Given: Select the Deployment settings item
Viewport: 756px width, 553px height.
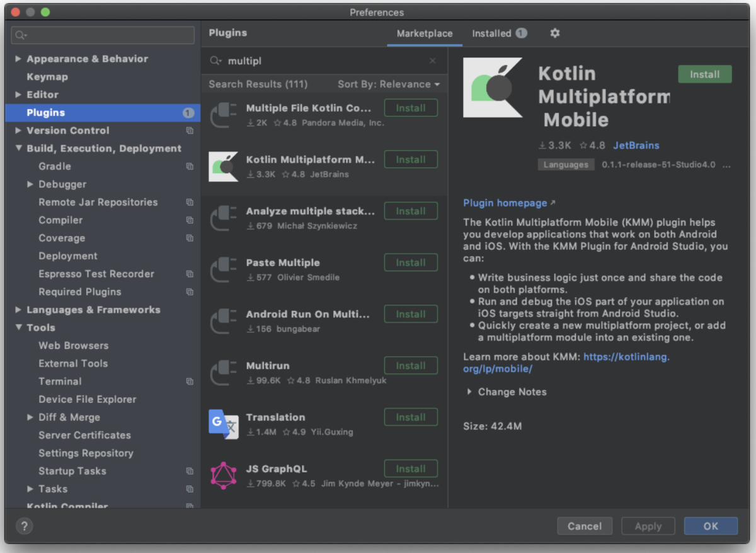Looking at the screenshot, I should (x=68, y=256).
